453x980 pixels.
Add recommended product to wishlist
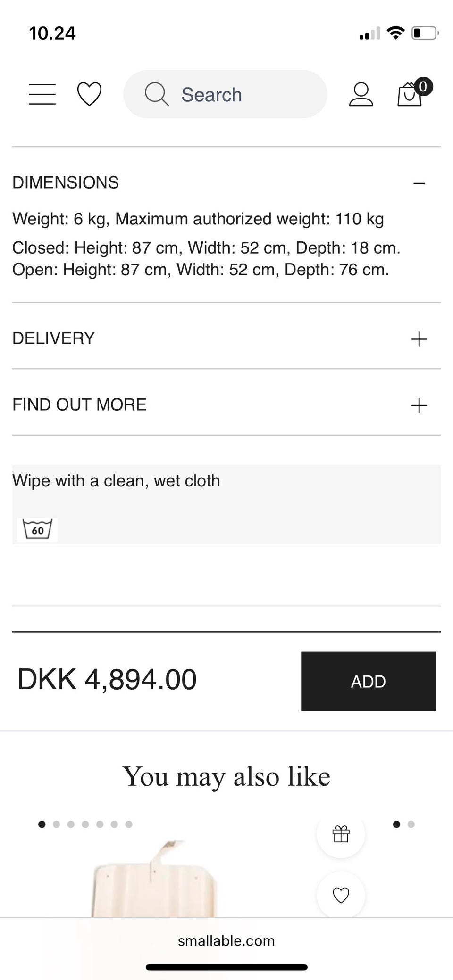click(341, 895)
